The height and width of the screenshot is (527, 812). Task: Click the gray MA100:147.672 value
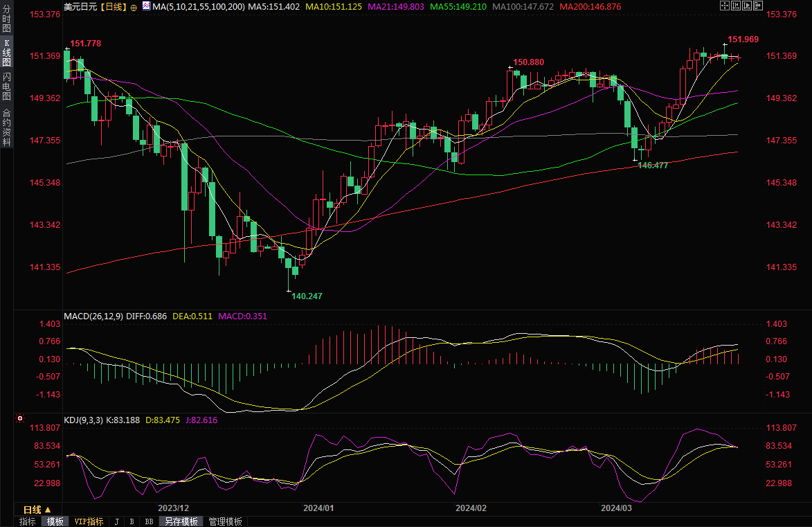point(523,7)
